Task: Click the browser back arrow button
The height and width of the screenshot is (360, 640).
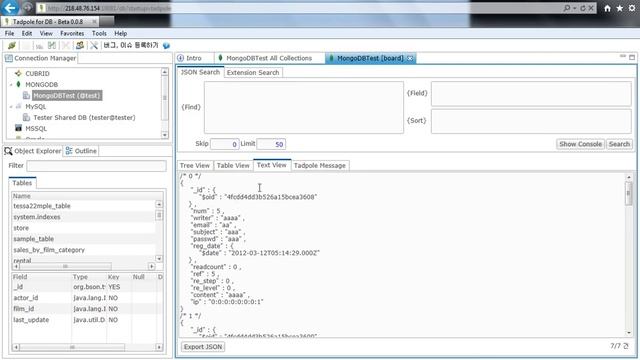Action: click(10, 8)
